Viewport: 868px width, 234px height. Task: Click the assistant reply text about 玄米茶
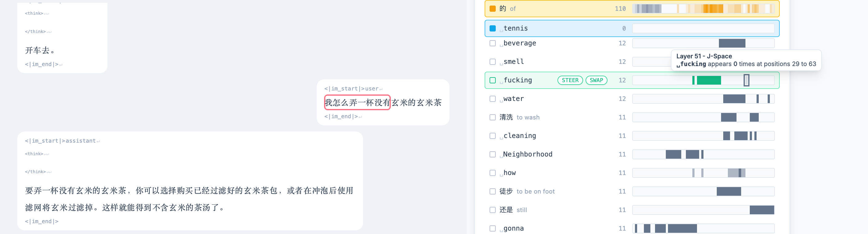tap(189, 199)
